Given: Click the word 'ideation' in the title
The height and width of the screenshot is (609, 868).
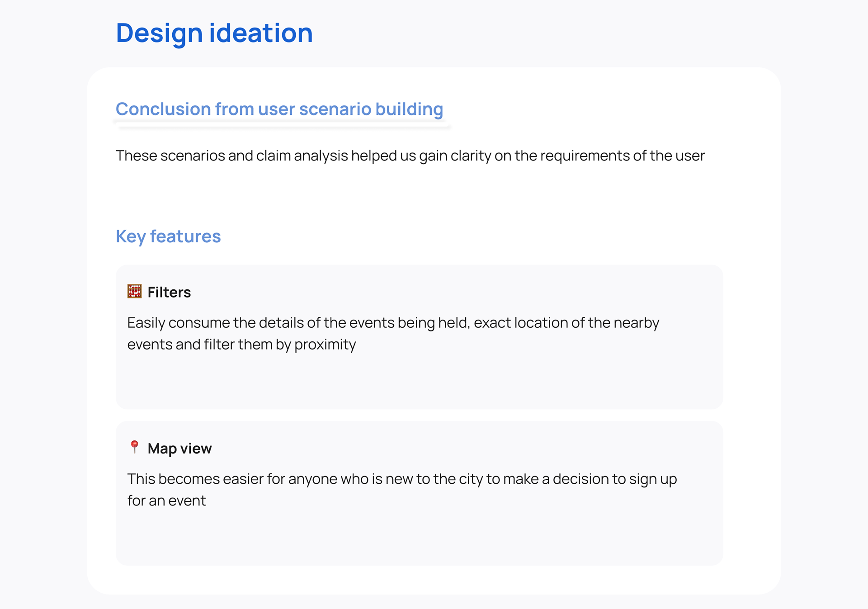Looking at the screenshot, I should pos(260,33).
